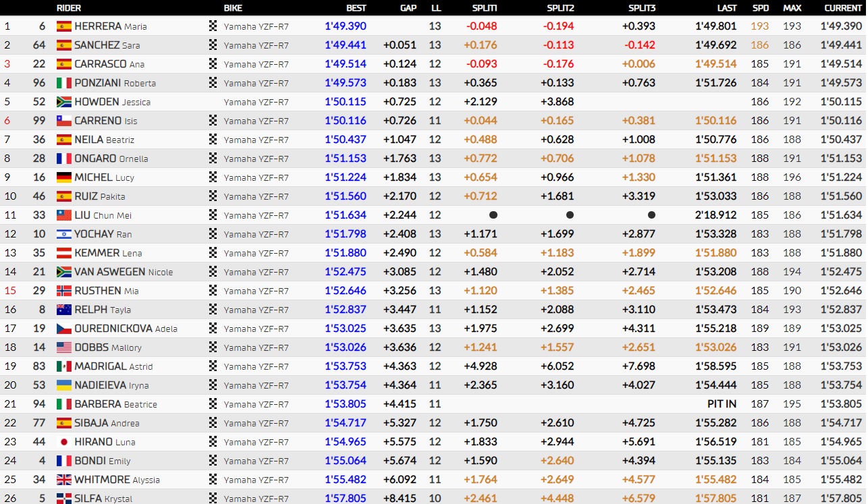Click the Japanese flag beside HIRANO Luna
The height and width of the screenshot is (504, 868).
64,442
